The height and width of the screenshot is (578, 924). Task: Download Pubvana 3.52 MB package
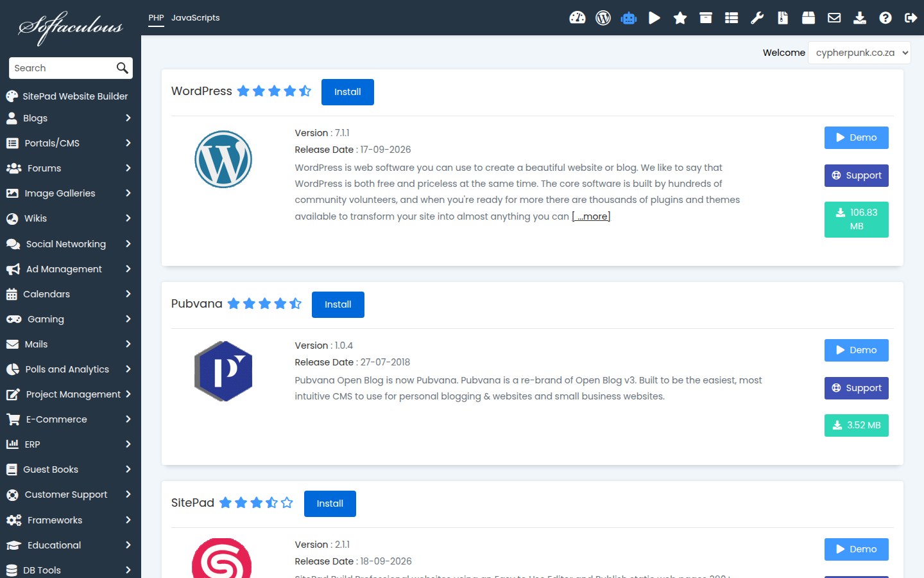[x=857, y=425]
